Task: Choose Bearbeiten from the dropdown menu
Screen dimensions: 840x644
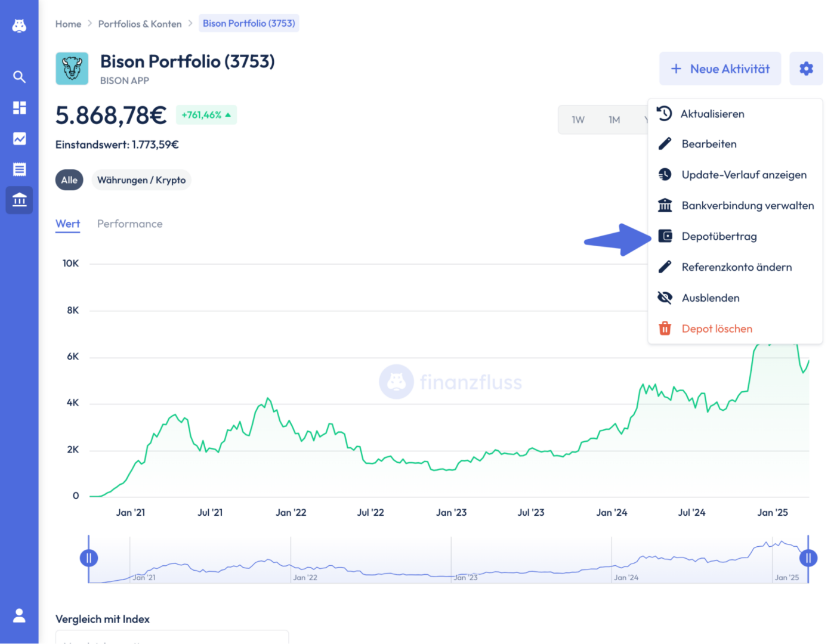Action: tap(735, 144)
